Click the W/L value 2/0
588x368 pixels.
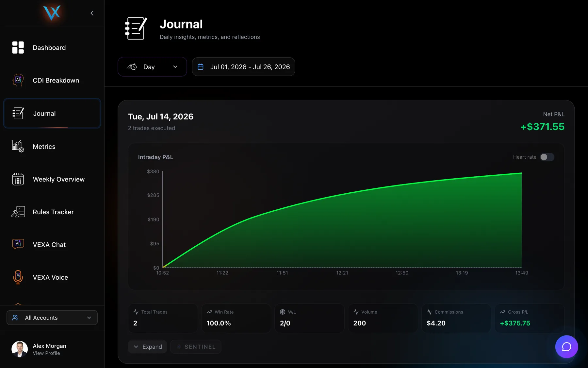(285, 323)
